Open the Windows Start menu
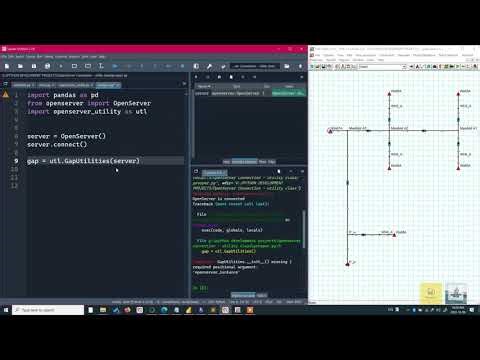Screen dimensions: 480x360 pos(6,310)
